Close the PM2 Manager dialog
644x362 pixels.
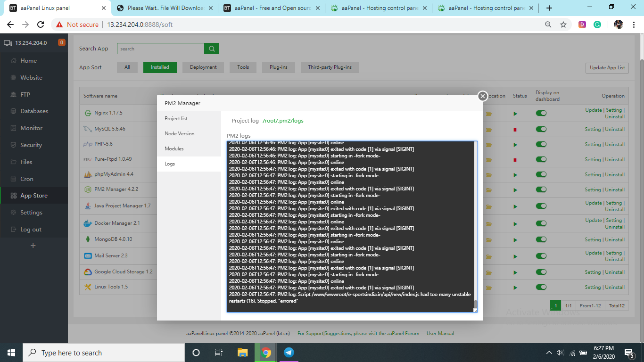[482, 96]
